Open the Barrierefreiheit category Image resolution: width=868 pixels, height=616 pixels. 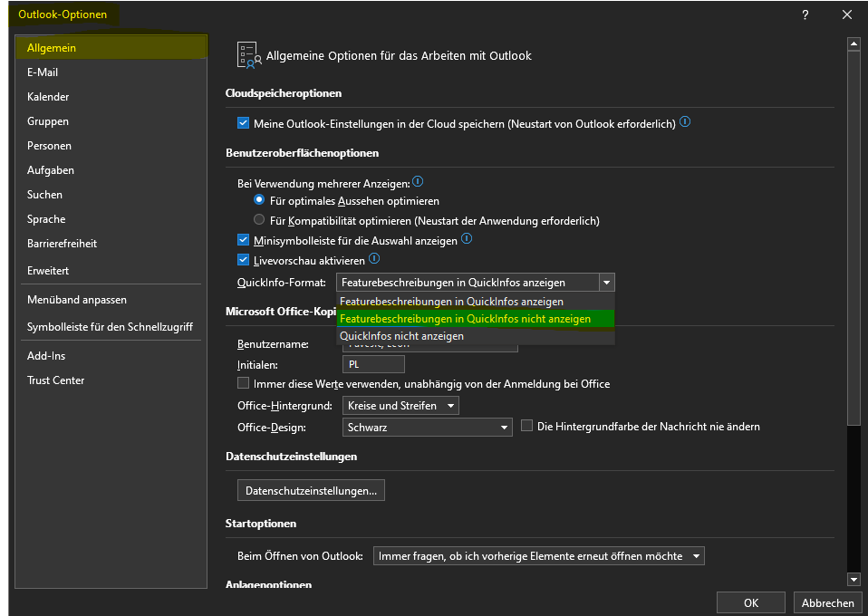coord(111,243)
